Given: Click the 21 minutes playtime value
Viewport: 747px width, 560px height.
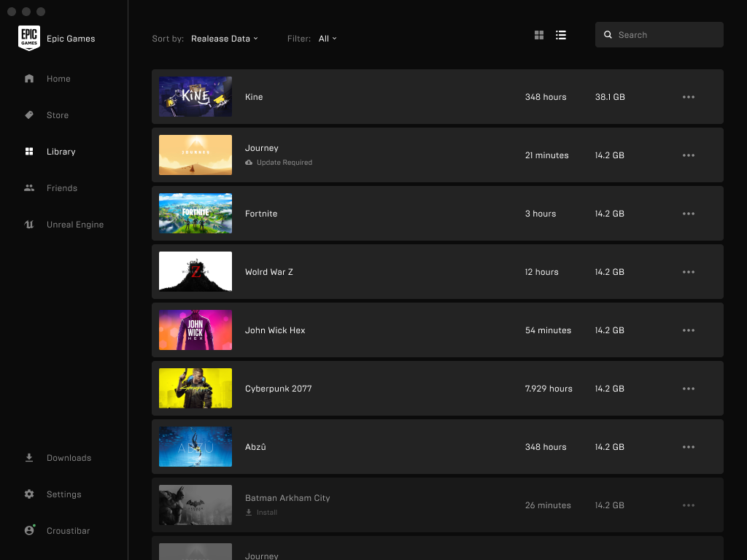Looking at the screenshot, I should (x=547, y=155).
